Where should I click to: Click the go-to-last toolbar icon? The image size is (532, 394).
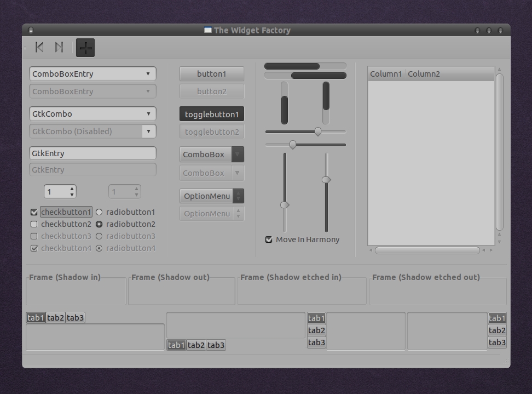pyautogui.click(x=59, y=47)
